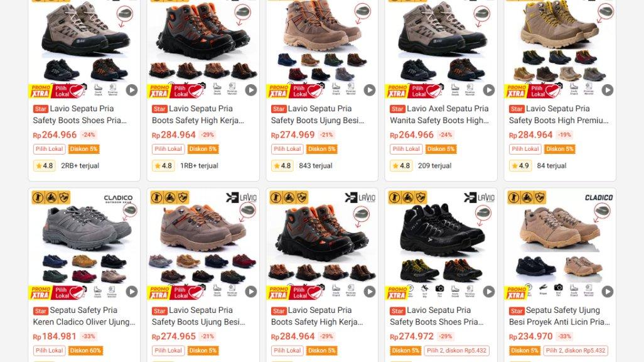644x362 pixels.
Task: Click play icon on Rp234.970 beige shoe thumbnail
Action: 607,291
